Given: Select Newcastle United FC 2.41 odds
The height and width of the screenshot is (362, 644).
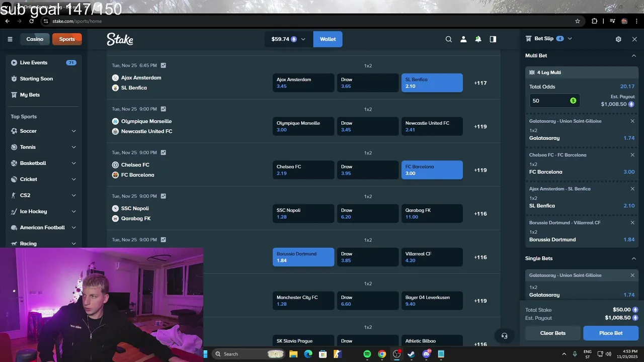Looking at the screenshot, I should [432, 126].
